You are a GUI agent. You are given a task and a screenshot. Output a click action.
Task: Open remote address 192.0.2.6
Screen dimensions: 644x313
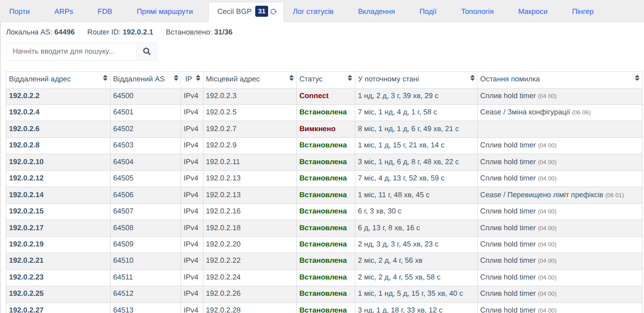coord(24,129)
